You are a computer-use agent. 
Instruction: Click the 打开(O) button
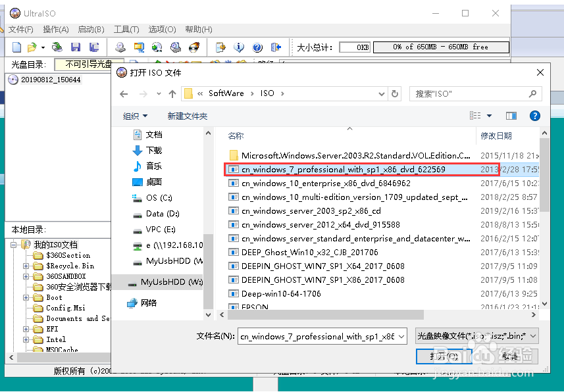(x=444, y=357)
